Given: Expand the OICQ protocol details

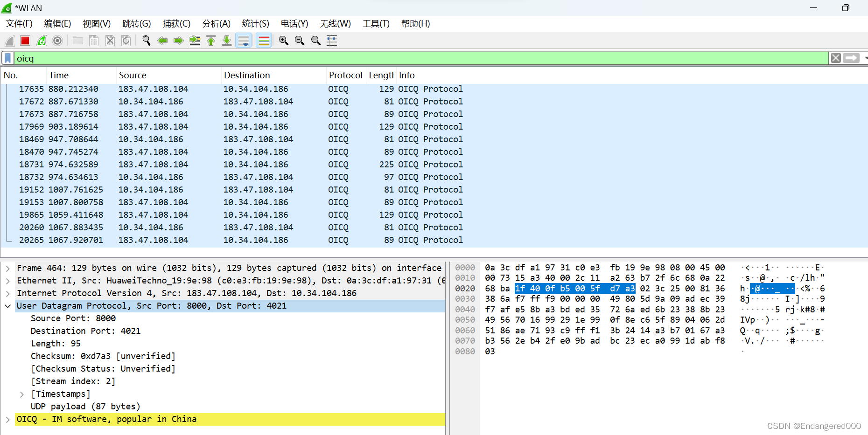Looking at the screenshot, I should point(7,419).
